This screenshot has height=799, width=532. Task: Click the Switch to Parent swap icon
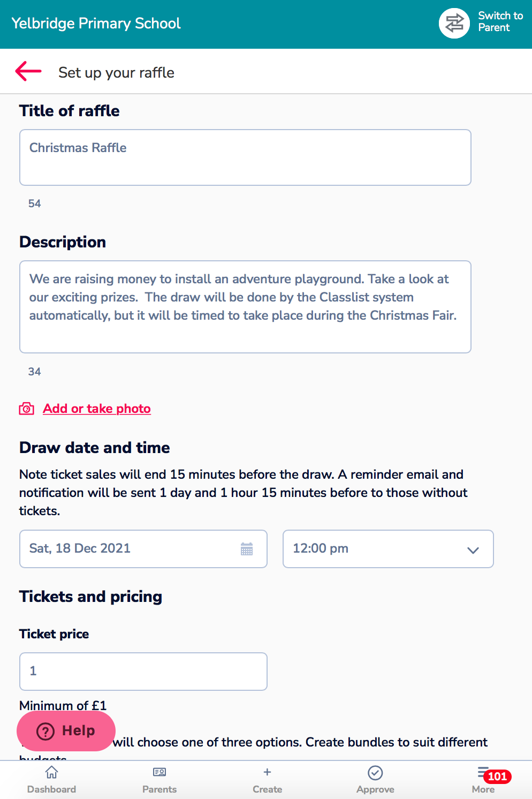(454, 23)
